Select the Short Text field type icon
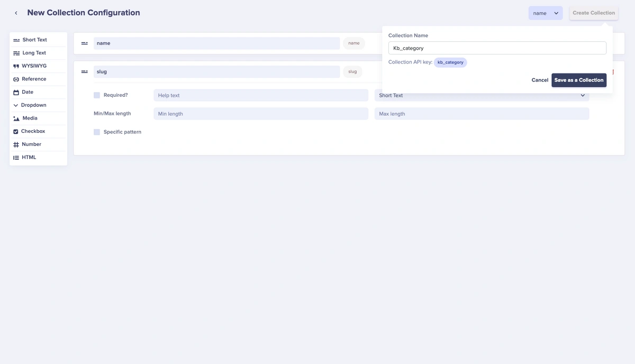 tap(16, 40)
